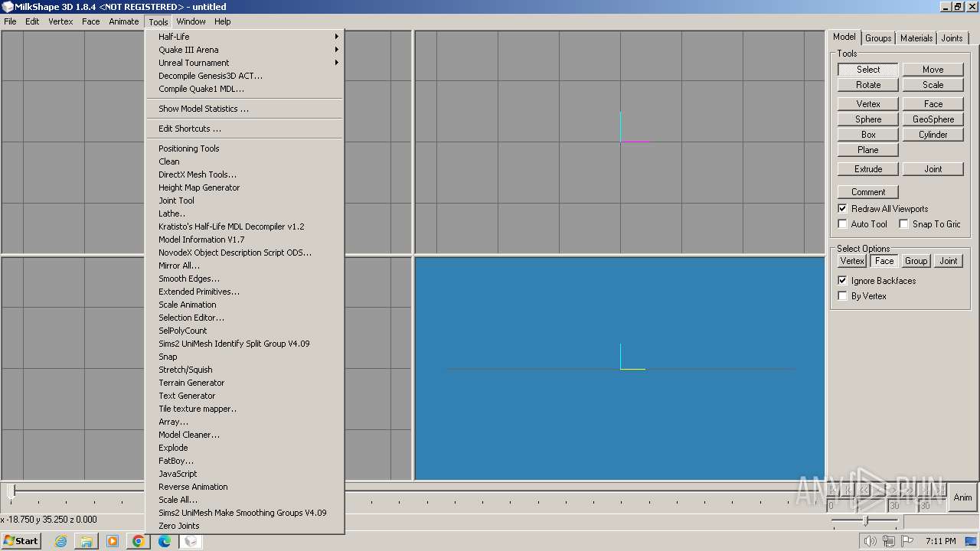Click the jump-to-last-frame playback button
980x551 pixels.
940,490
